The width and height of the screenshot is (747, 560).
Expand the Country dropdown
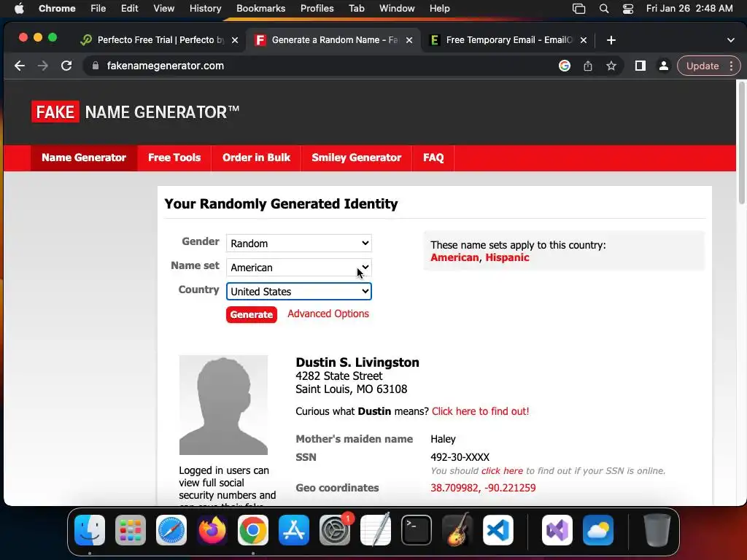(x=298, y=292)
